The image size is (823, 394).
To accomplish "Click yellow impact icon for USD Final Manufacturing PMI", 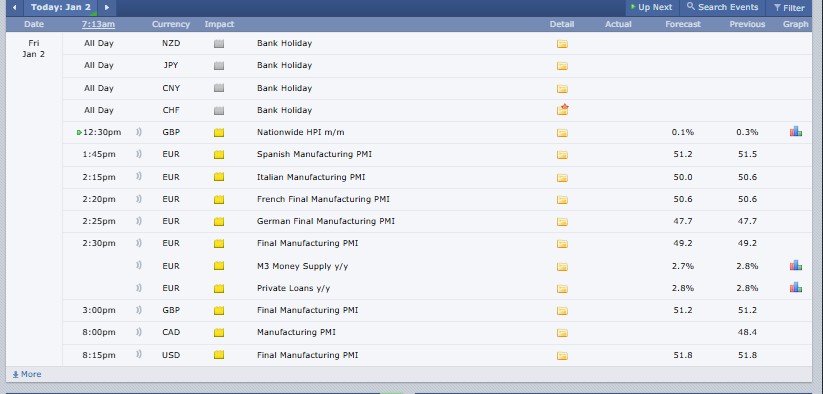I will 219,355.
